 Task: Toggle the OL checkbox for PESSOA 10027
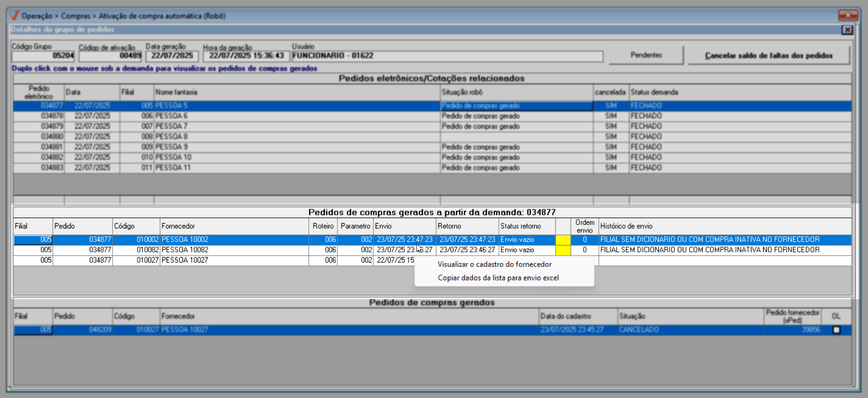click(836, 330)
